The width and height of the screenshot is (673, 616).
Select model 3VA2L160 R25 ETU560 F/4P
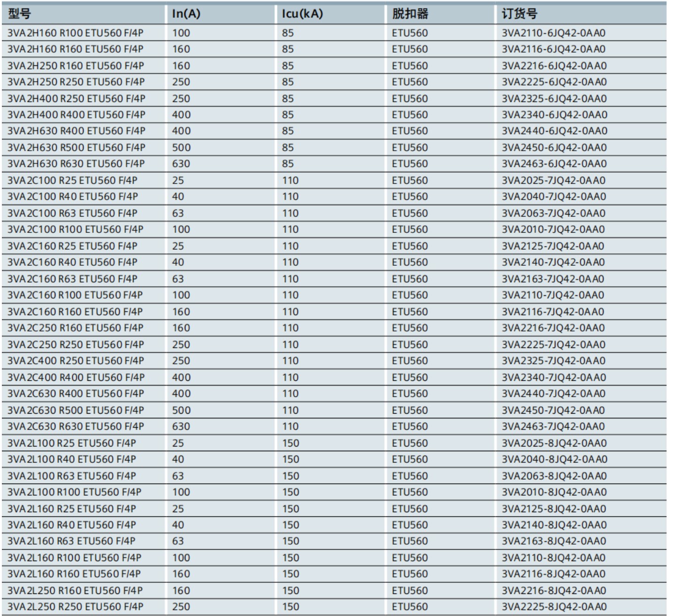[72, 509]
